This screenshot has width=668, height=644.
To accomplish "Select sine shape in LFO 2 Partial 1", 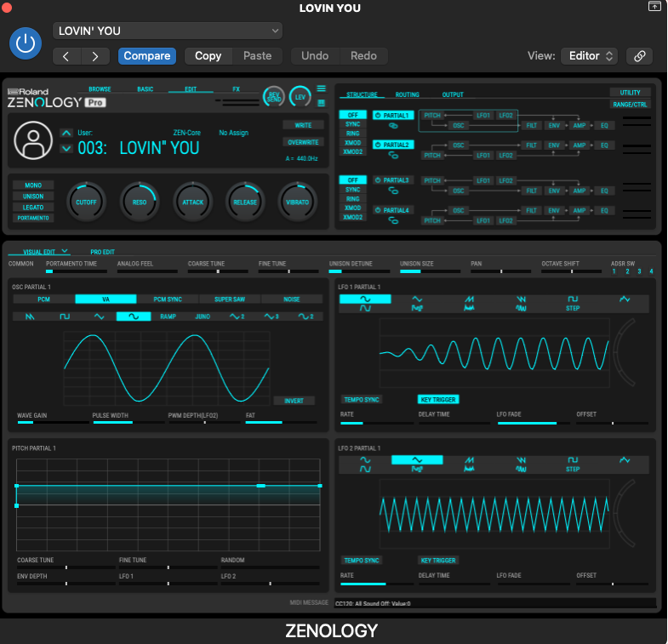I will [365, 460].
